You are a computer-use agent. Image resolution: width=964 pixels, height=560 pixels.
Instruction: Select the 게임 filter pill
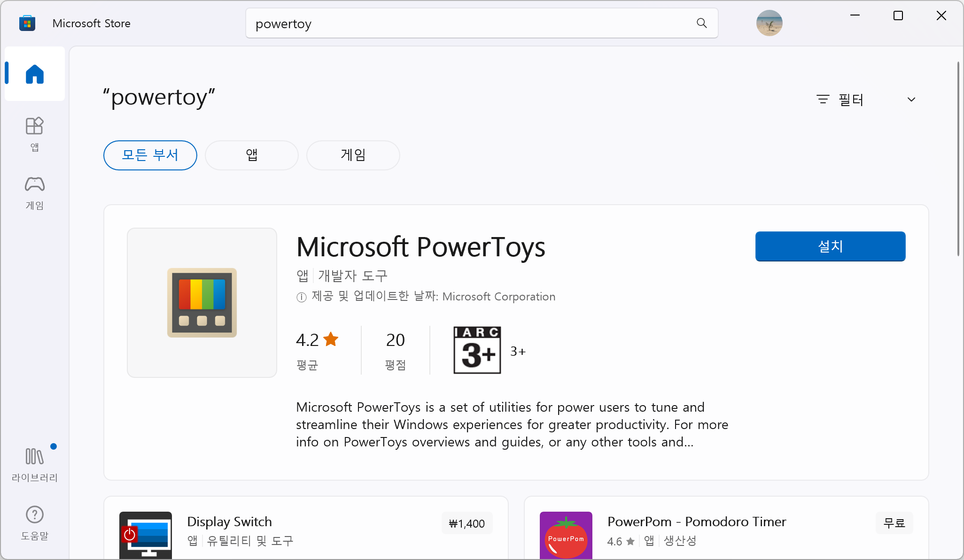(353, 155)
